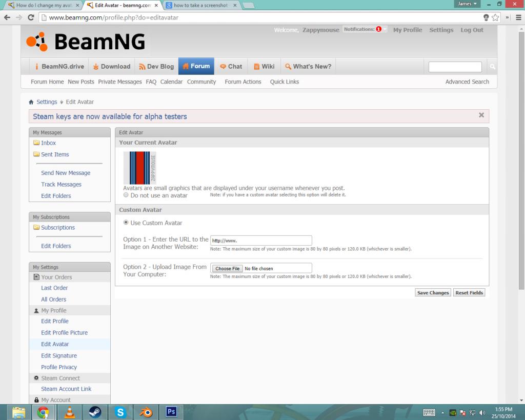
Task: Select the 'Do not use an avatar' option
Action: click(x=126, y=195)
